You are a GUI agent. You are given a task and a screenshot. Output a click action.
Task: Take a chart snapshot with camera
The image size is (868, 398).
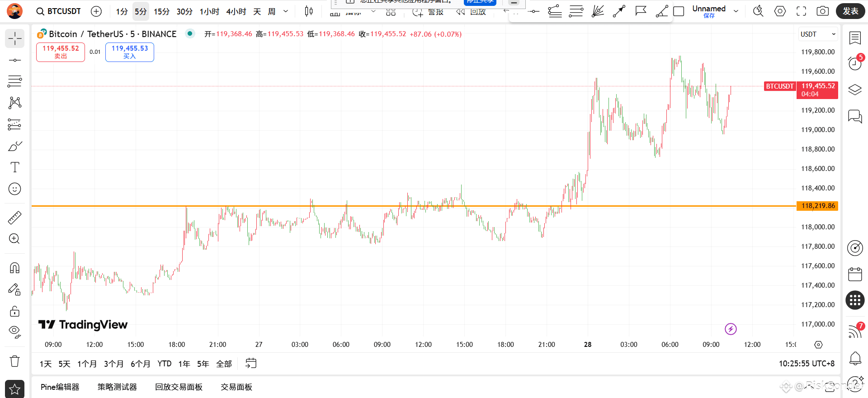pos(823,11)
